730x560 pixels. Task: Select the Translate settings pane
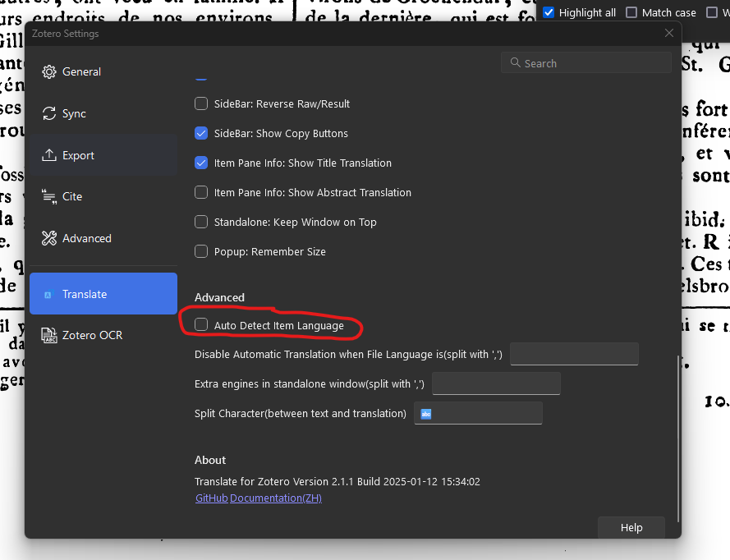tap(103, 294)
